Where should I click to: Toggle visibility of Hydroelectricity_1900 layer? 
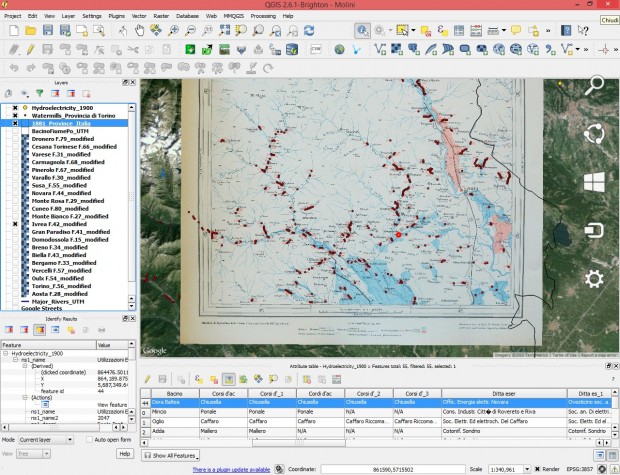click(x=15, y=108)
